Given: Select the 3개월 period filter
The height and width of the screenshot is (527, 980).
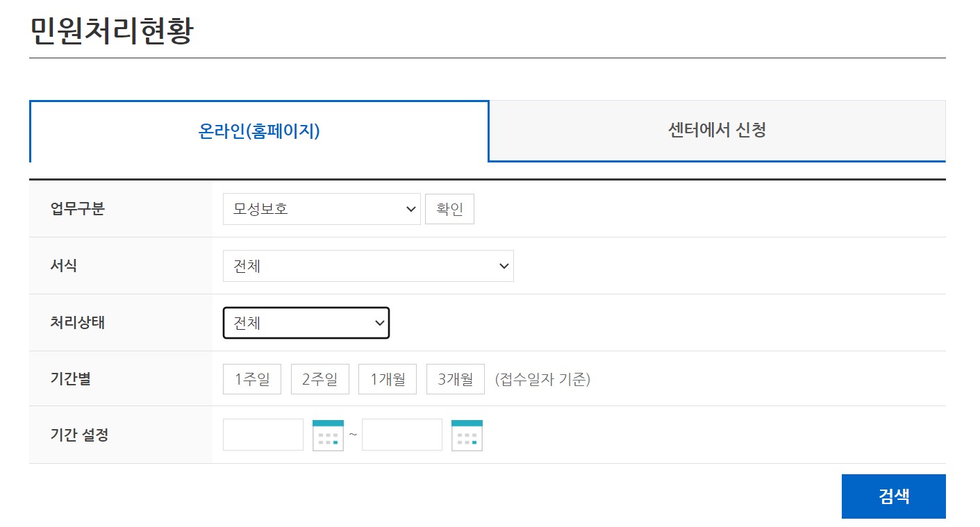Looking at the screenshot, I should point(455,378).
